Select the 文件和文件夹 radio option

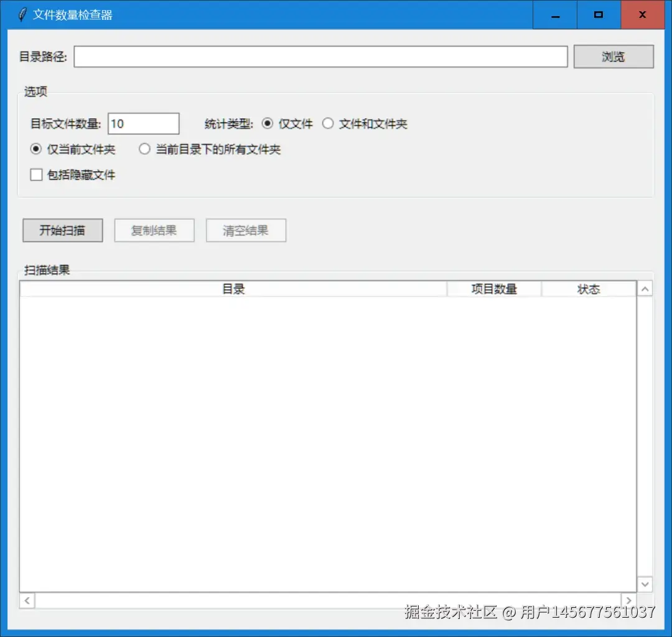coord(328,123)
